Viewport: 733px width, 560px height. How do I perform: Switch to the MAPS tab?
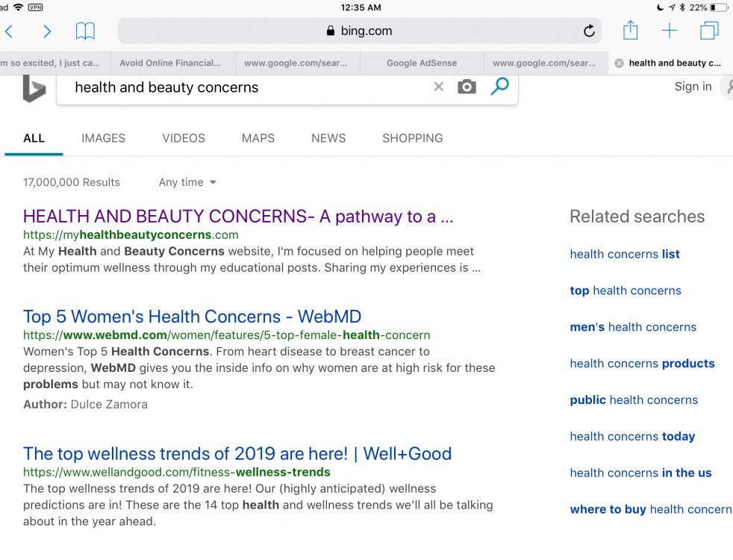[x=258, y=138]
